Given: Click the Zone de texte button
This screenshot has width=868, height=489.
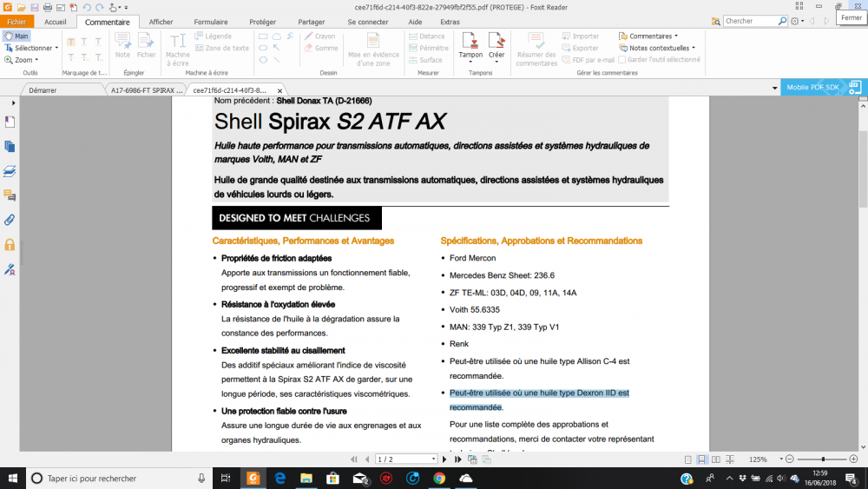Looking at the screenshot, I should 222,48.
